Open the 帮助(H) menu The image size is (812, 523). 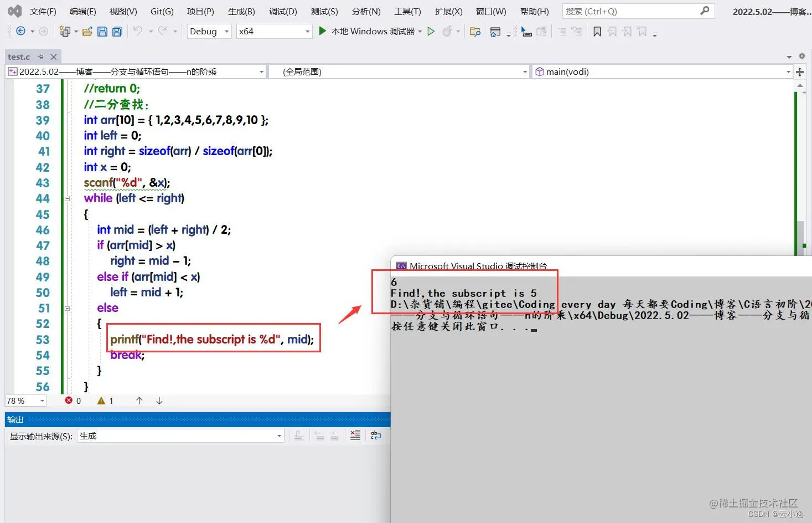pos(534,11)
